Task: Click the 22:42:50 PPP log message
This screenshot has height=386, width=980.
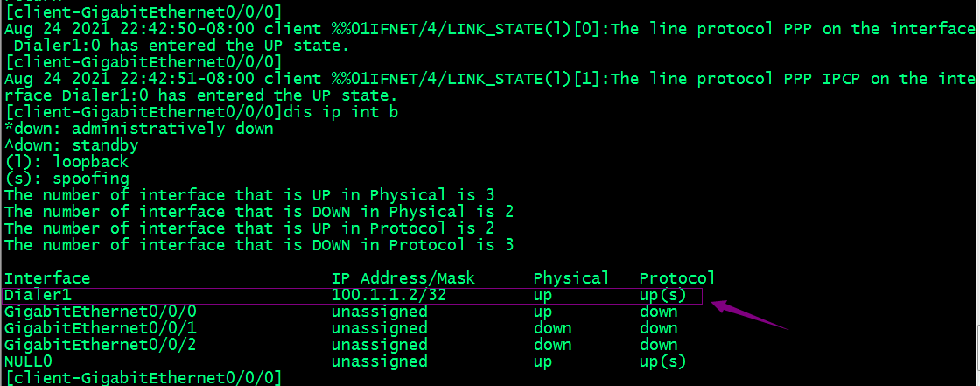Action: click(490, 37)
